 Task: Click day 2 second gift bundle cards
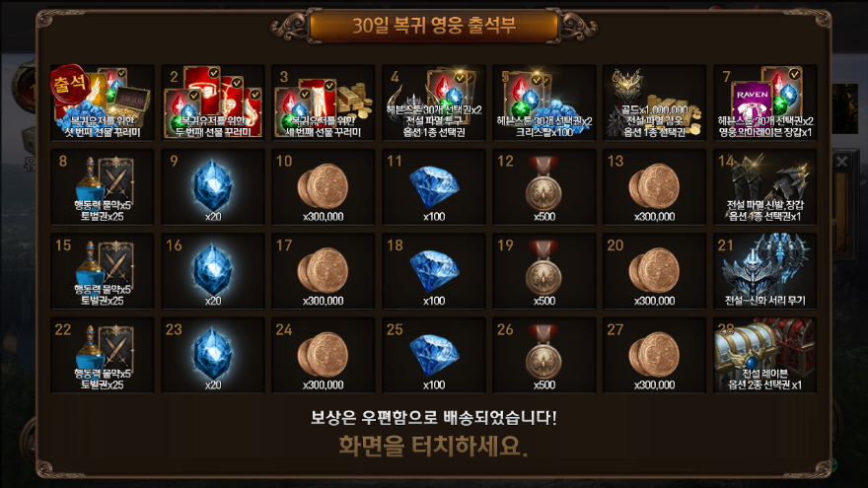tap(213, 103)
